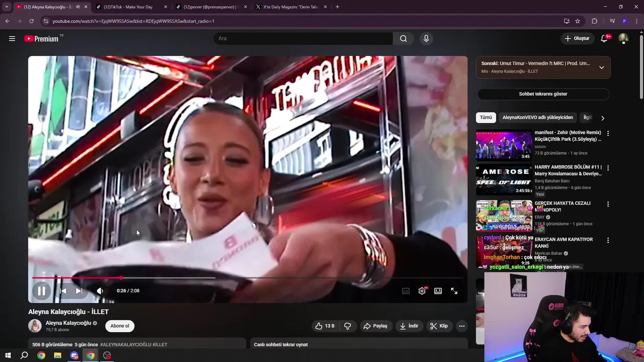Like the video with 13 B likes
Viewport: 644px width, 362px height.
(x=325, y=326)
